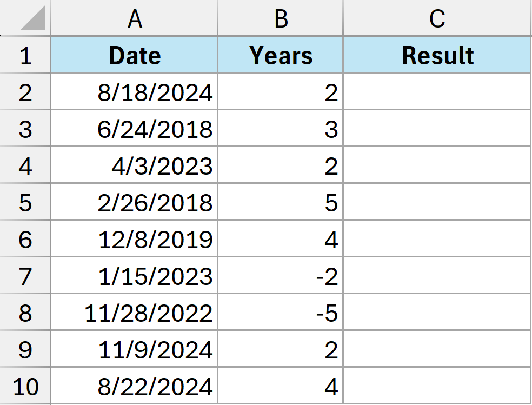This screenshot has width=532, height=405.
Task: Select the cell containing 6/24/2018
Action: click(x=135, y=129)
